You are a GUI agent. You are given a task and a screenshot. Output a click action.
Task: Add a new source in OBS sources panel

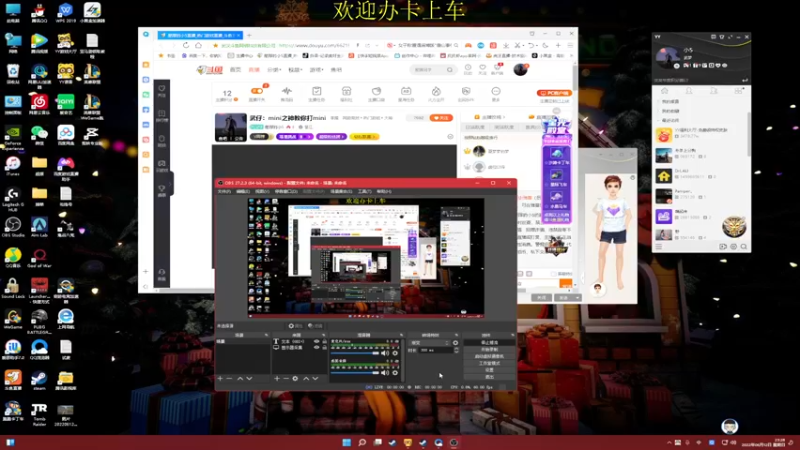coord(277,379)
